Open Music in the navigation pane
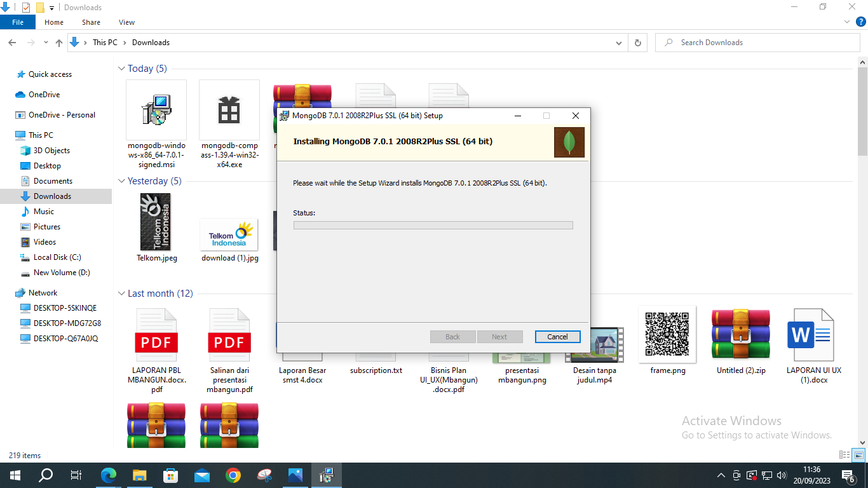868x488 pixels. (x=43, y=212)
